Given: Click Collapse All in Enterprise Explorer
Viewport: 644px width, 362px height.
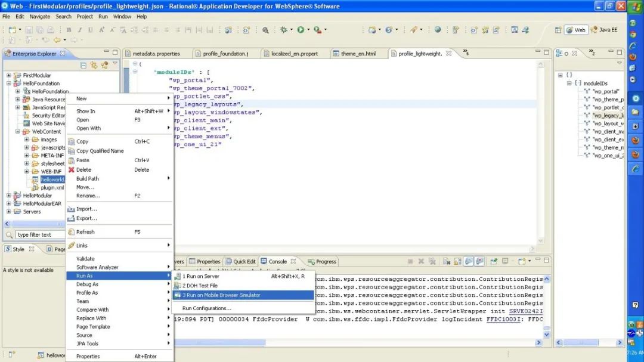Looking at the screenshot, I should pyautogui.click(x=83, y=65).
